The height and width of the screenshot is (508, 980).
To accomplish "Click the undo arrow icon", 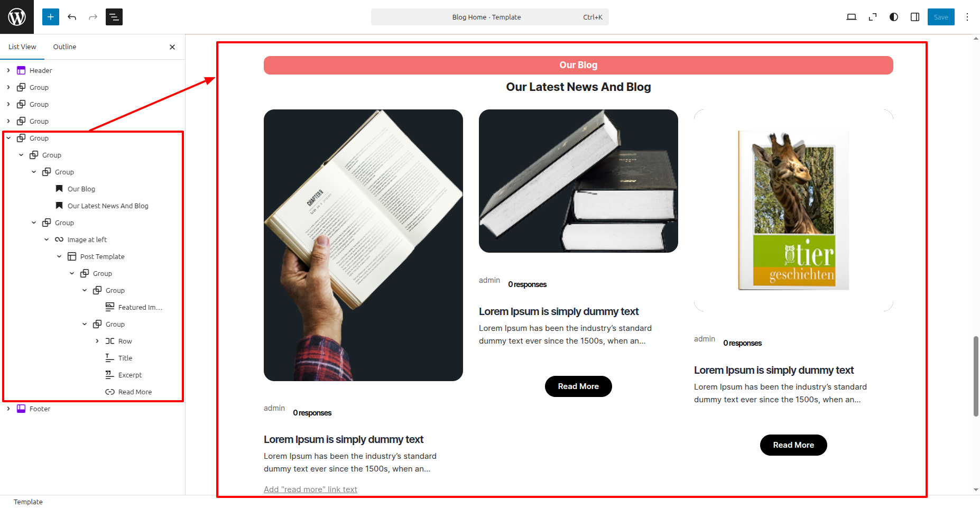I will pos(72,17).
